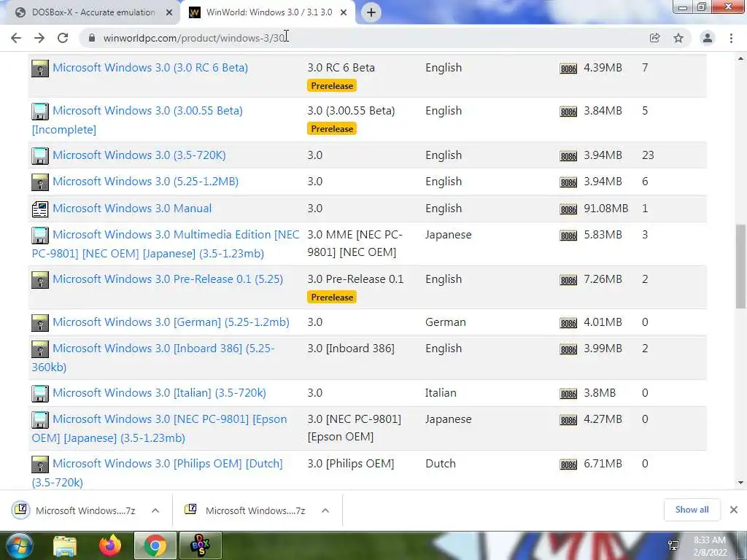Switch to DOSBox from the taskbar

[x=200, y=545]
